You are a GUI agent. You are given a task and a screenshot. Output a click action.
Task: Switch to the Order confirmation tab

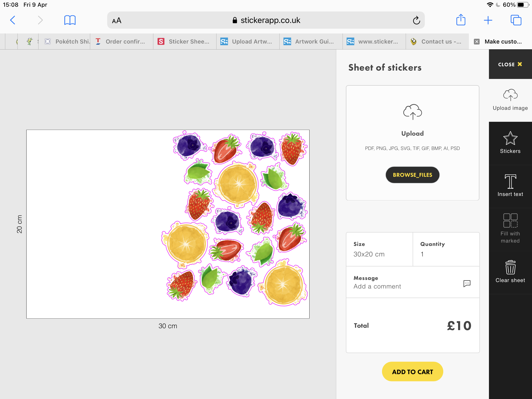(x=122, y=42)
